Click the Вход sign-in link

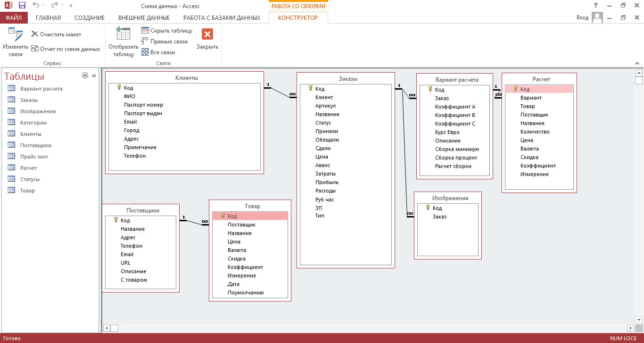pos(583,17)
